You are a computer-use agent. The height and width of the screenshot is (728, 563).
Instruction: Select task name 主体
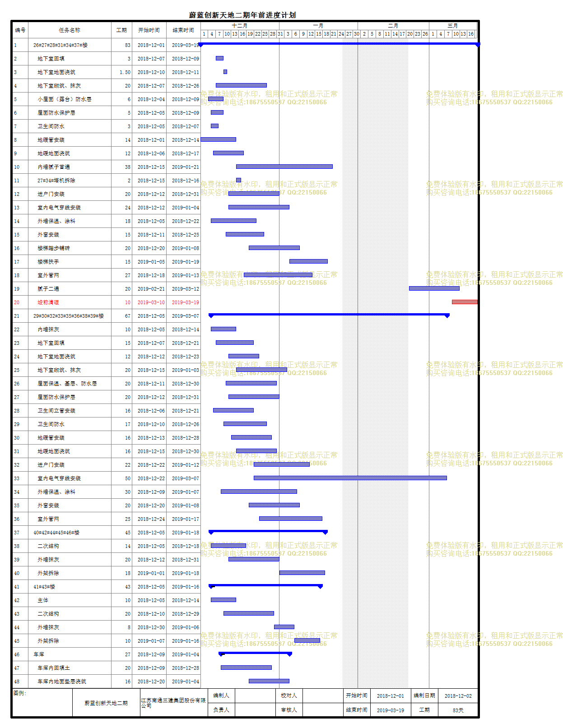tap(43, 600)
